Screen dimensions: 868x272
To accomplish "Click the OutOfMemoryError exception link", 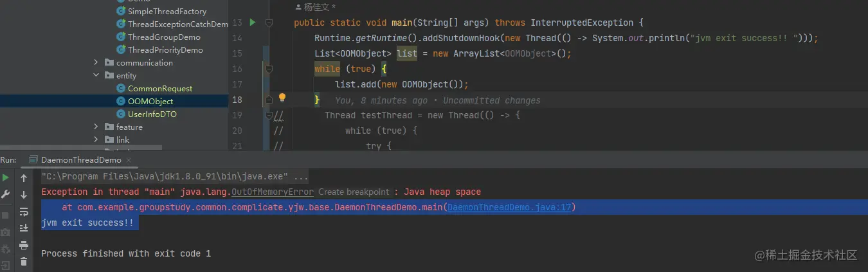I will (x=273, y=192).
